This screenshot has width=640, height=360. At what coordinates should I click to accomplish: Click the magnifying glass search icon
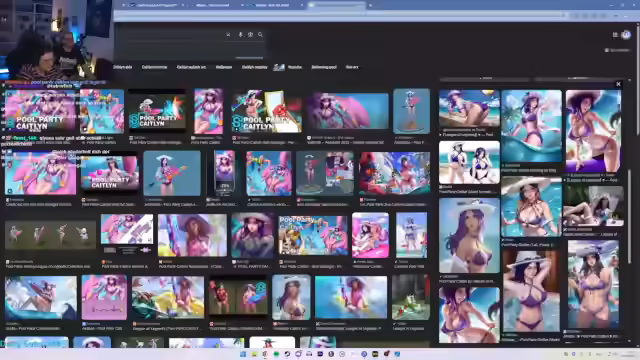click(260, 35)
